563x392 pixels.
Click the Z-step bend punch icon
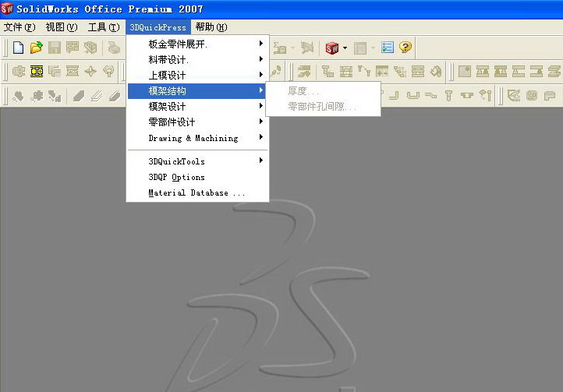[431, 96]
